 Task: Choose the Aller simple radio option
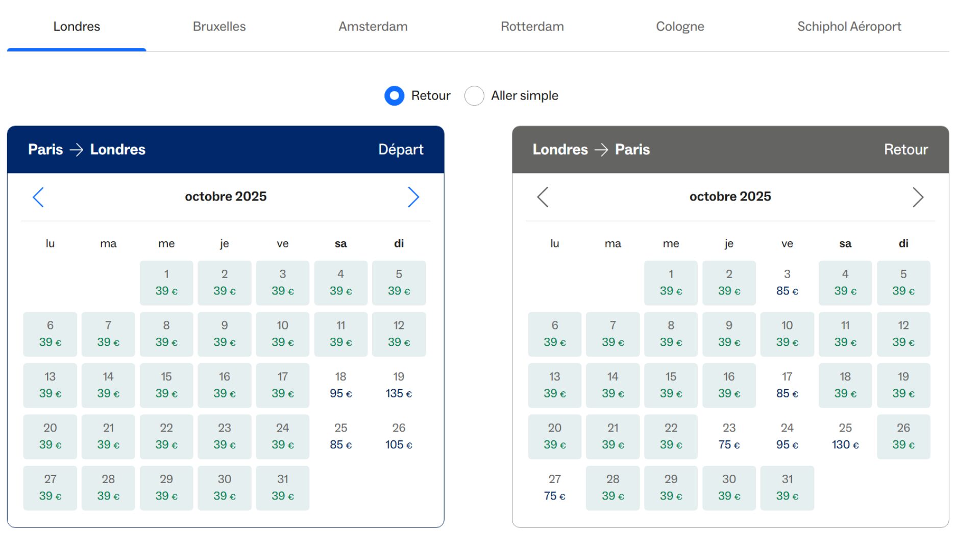(x=474, y=95)
